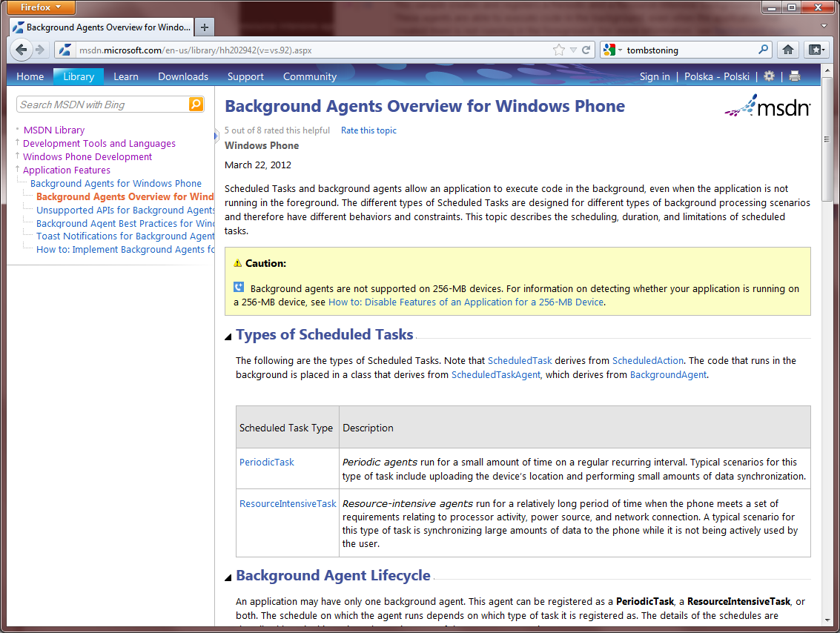Select the Background Agents Overview browser tab
The image size is (840, 633).
point(102,27)
